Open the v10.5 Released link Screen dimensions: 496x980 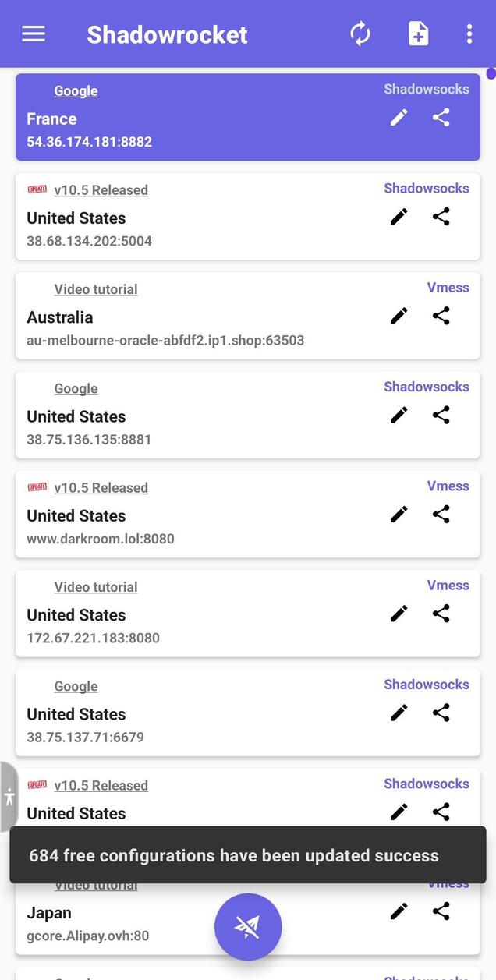point(101,189)
